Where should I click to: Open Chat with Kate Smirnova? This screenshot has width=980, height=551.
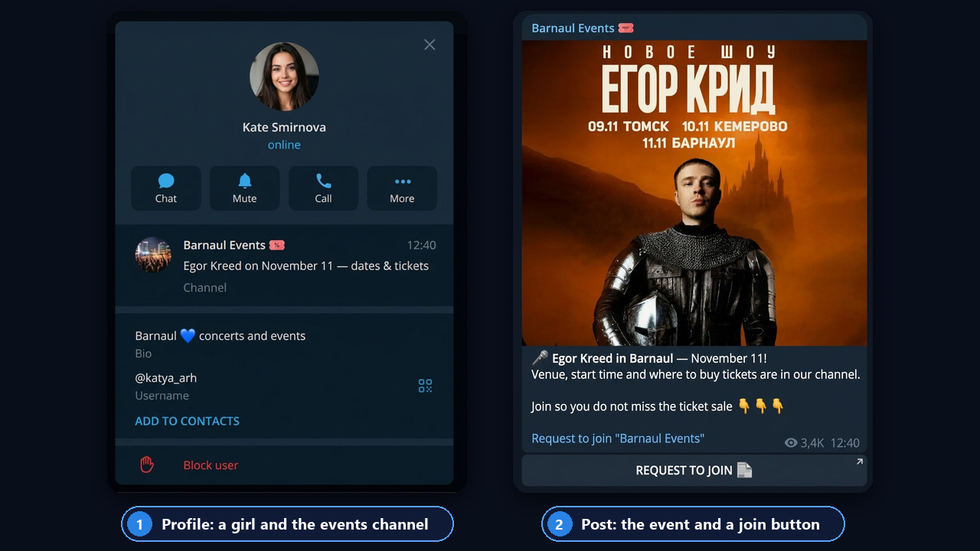[166, 188]
